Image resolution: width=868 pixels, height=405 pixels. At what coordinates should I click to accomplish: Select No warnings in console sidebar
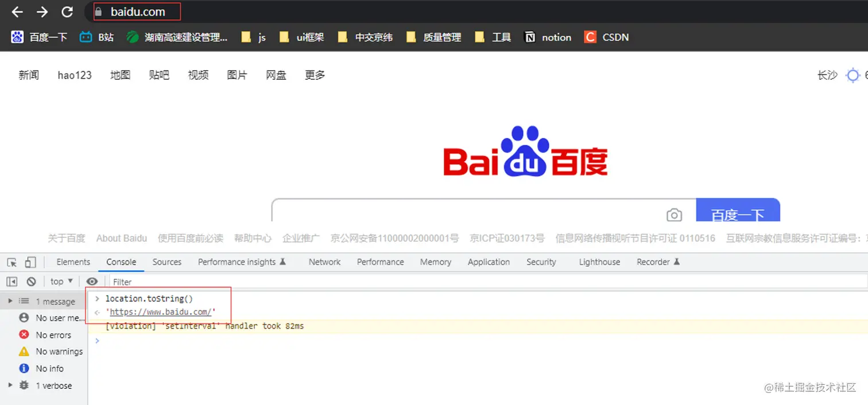pyautogui.click(x=44, y=351)
